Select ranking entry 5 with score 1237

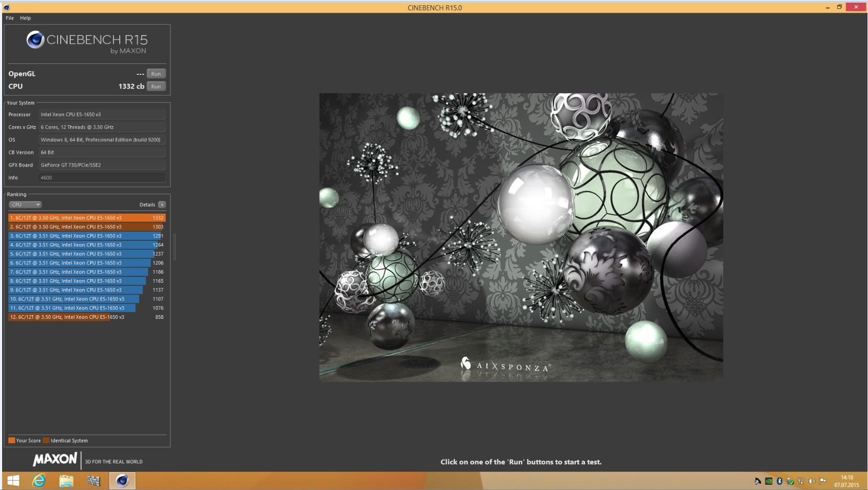[87, 254]
